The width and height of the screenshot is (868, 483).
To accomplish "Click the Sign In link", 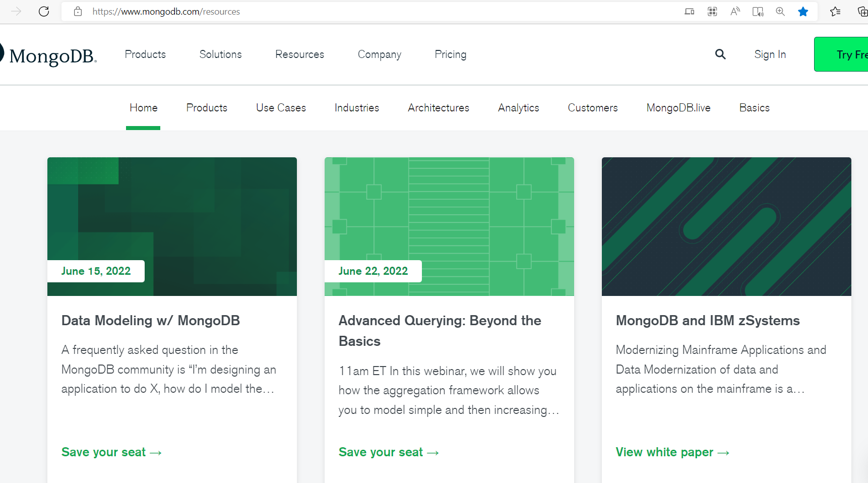I will click(770, 54).
